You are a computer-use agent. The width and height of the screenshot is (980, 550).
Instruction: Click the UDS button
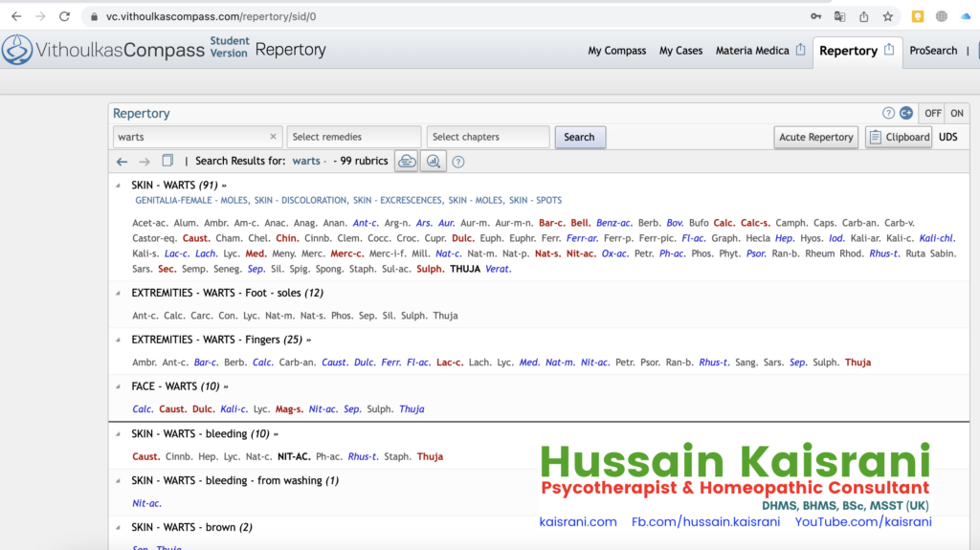pos(947,137)
